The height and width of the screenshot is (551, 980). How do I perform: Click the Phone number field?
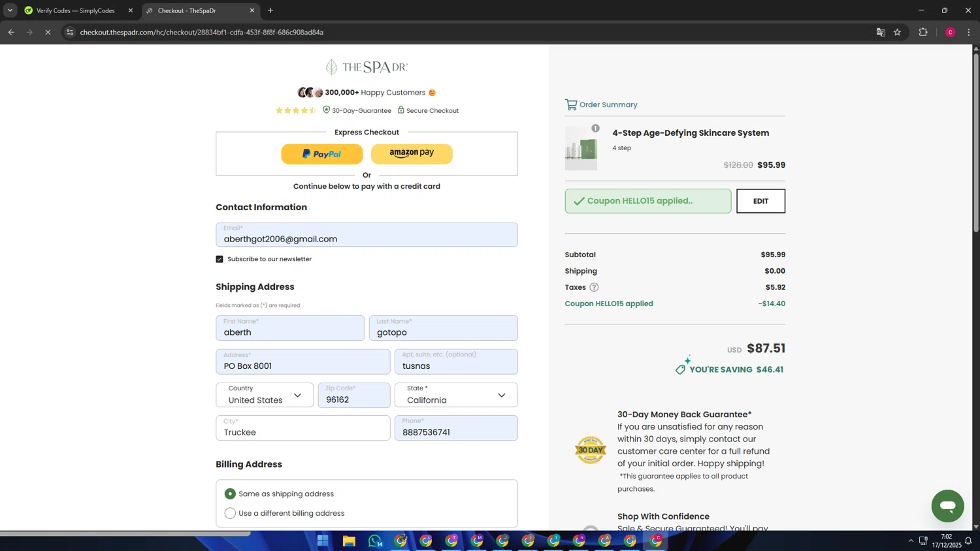456,428
